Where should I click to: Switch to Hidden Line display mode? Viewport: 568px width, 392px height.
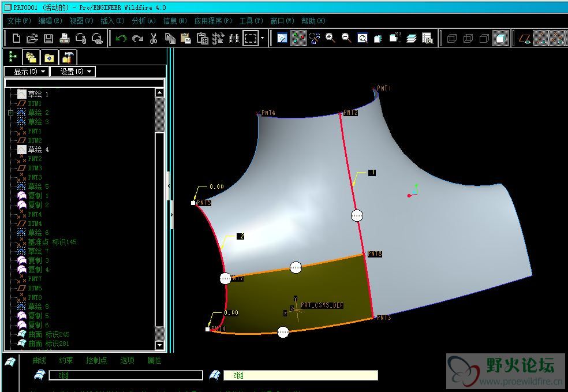coord(468,38)
